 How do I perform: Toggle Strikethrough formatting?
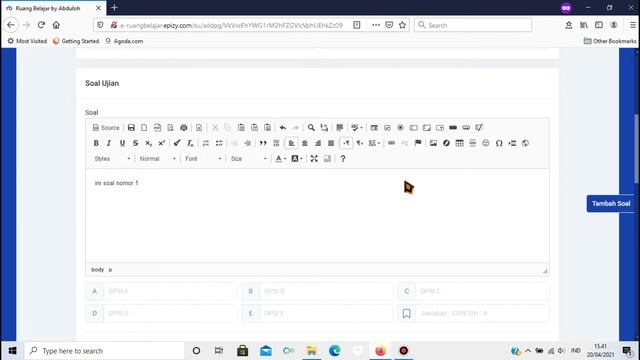coord(136,143)
